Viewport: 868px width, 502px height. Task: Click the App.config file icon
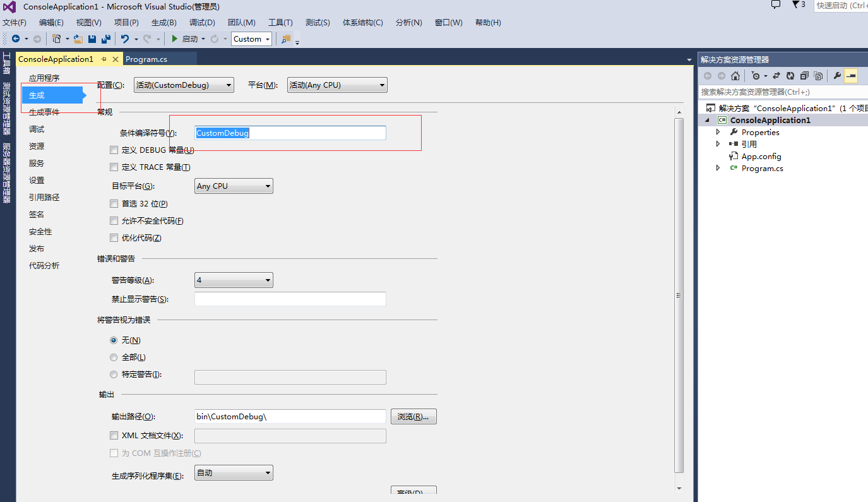point(734,156)
